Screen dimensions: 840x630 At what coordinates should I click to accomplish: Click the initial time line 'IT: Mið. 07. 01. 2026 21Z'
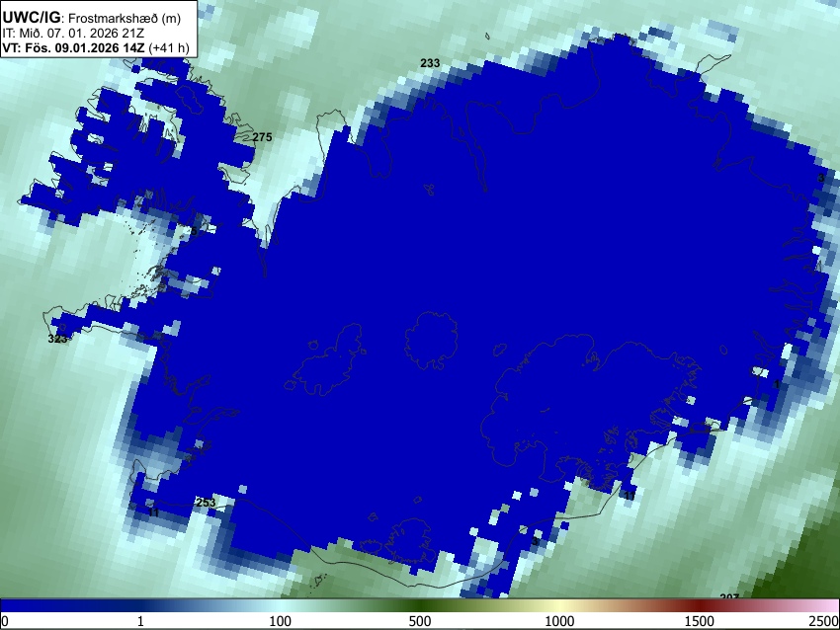73,34
